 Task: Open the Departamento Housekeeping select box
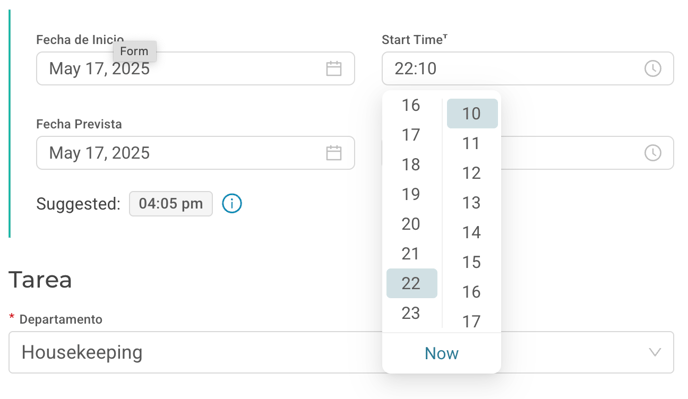pyautogui.click(x=341, y=352)
